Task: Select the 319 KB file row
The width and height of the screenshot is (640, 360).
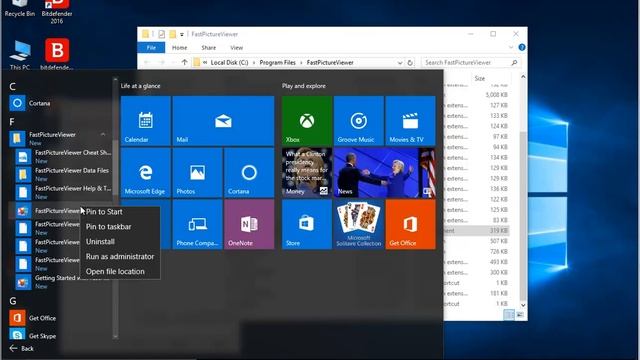Action: pyautogui.click(x=477, y=231)
